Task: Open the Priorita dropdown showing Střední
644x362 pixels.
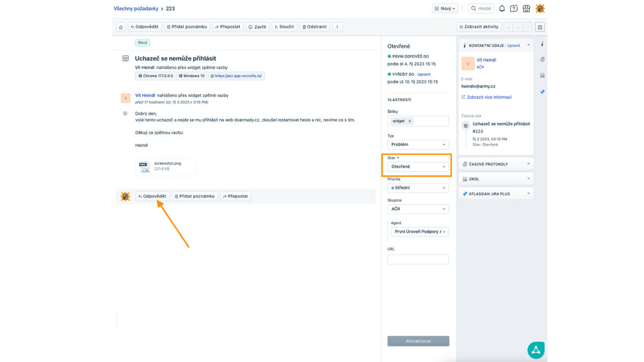Action: click(418, 188)
